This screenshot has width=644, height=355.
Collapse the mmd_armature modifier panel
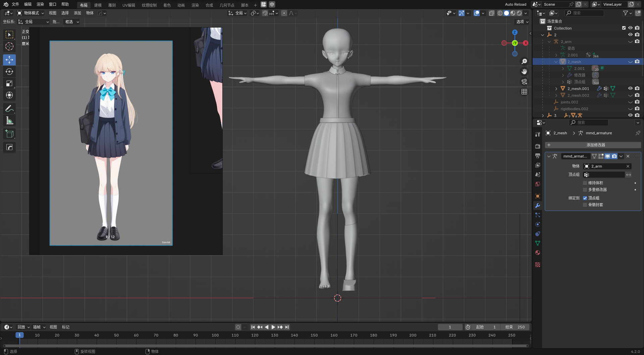[549, 156]
